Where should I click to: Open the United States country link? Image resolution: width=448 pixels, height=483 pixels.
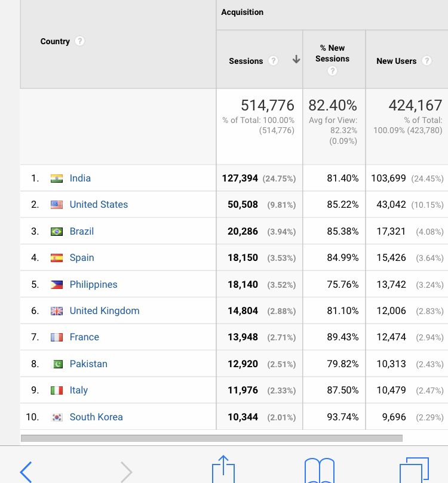click(99, 204)
